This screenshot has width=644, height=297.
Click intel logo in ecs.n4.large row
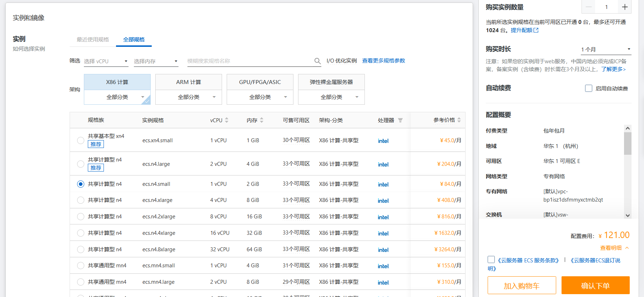pos(383,164)
